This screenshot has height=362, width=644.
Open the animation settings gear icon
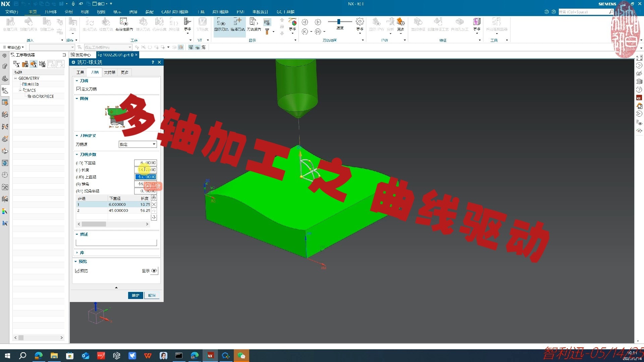tap(360, 22)
